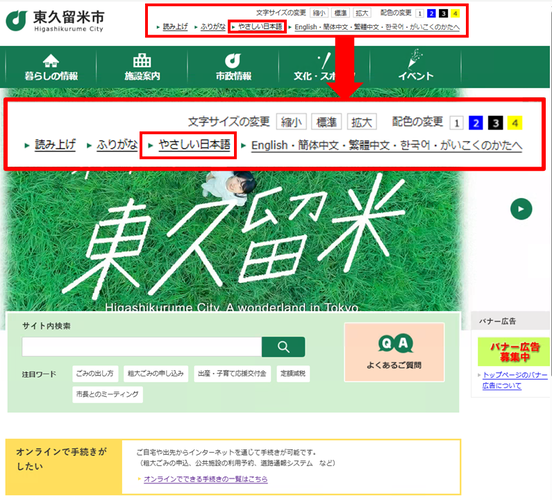Viewport: 552px width, 500px height.
Task: Click the 注目ワード label
Action: [x=39, y=374]
